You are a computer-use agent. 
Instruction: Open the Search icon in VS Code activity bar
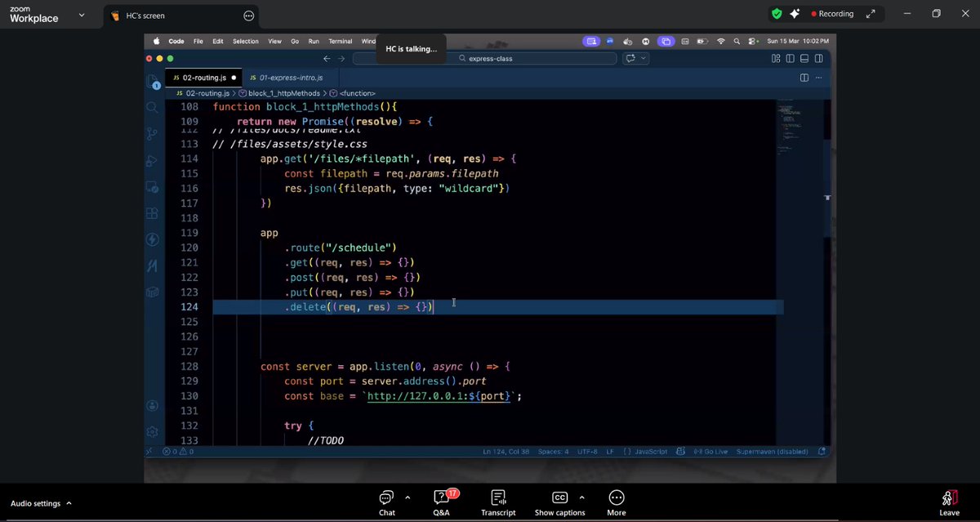[x=152, y=107]
